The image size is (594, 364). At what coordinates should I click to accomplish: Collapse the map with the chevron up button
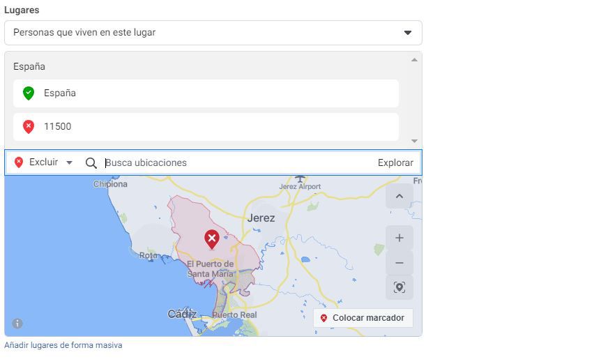[x=399, y=196]
